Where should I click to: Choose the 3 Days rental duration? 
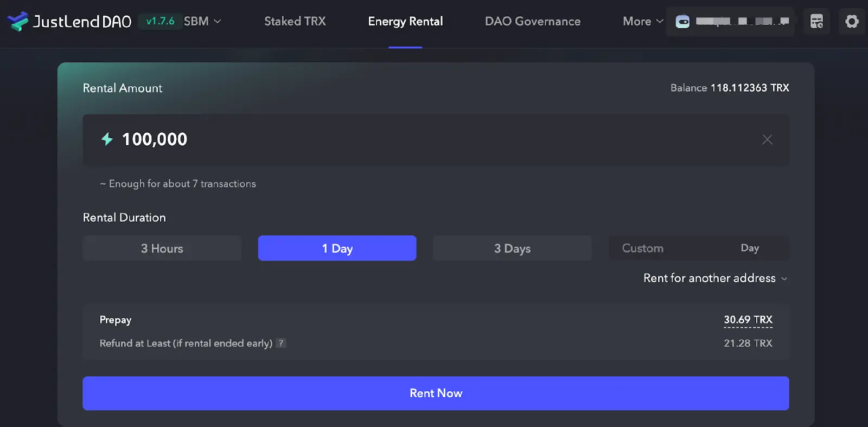[512, 248]
